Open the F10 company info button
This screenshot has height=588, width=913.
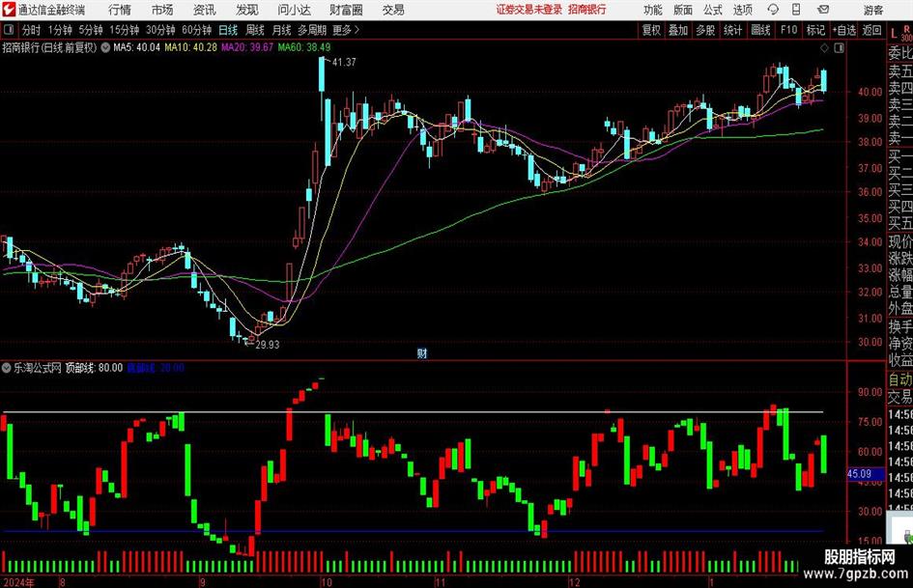[x=789, y=30]
